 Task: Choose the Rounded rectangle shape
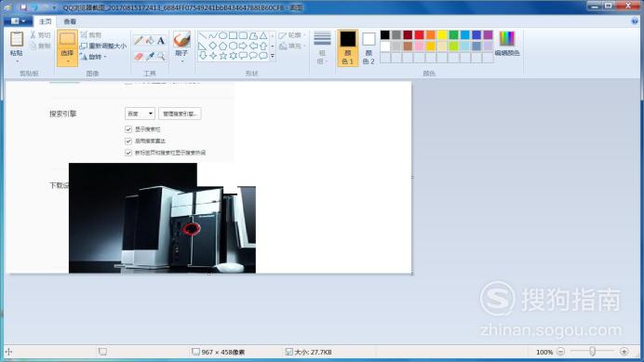point(243,35)
